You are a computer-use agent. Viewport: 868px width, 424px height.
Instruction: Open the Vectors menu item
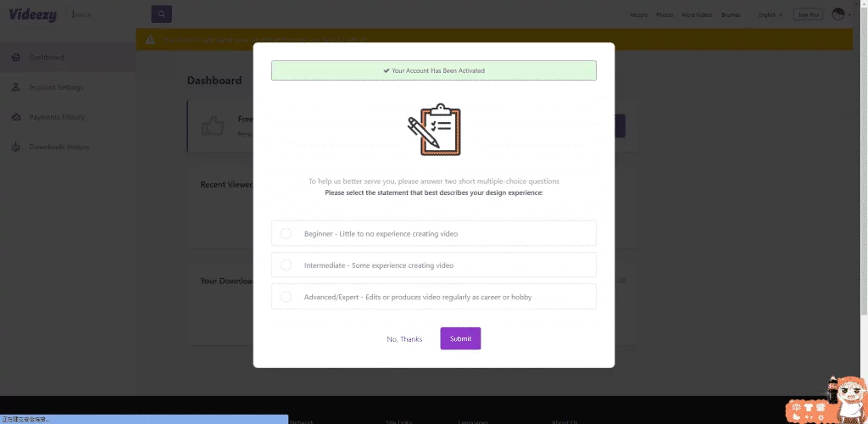[x=638, y=15]
